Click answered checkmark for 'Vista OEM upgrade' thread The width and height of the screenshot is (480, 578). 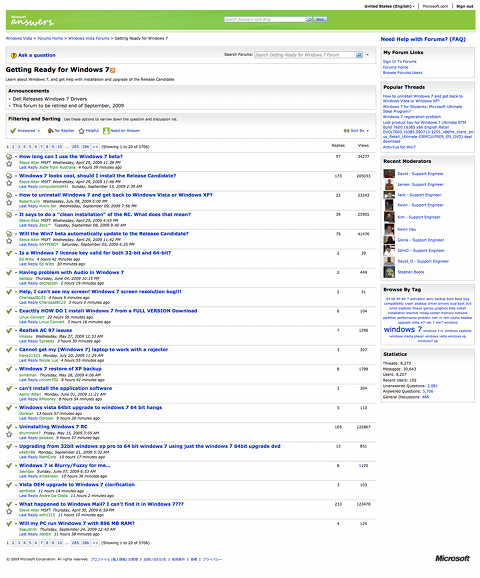(9, 485)
